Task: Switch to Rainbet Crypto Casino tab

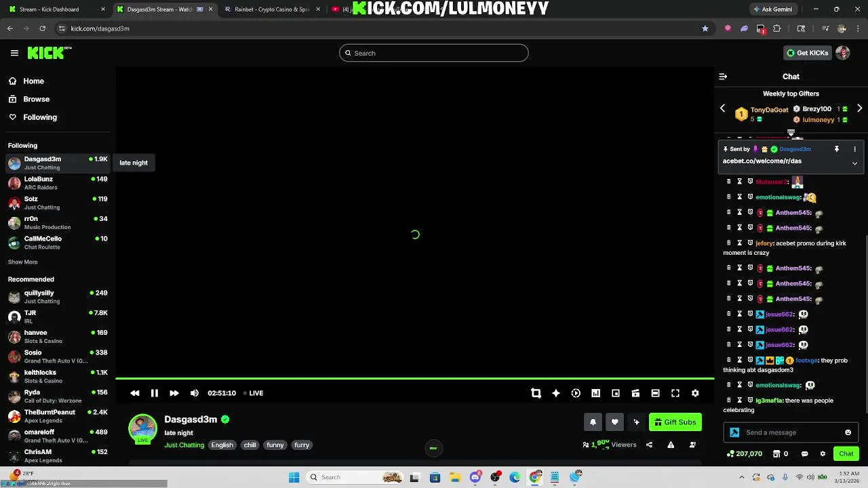Action: pos(270,9)
